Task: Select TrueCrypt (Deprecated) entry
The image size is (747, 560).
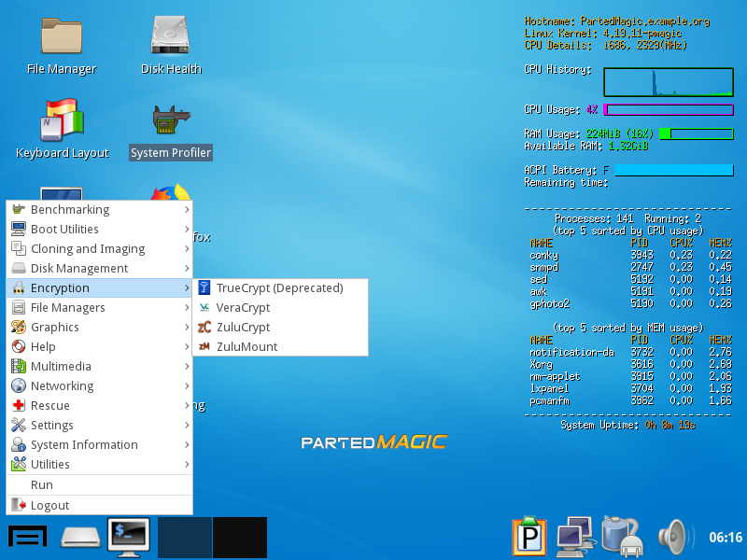Action: coord(279,288)
